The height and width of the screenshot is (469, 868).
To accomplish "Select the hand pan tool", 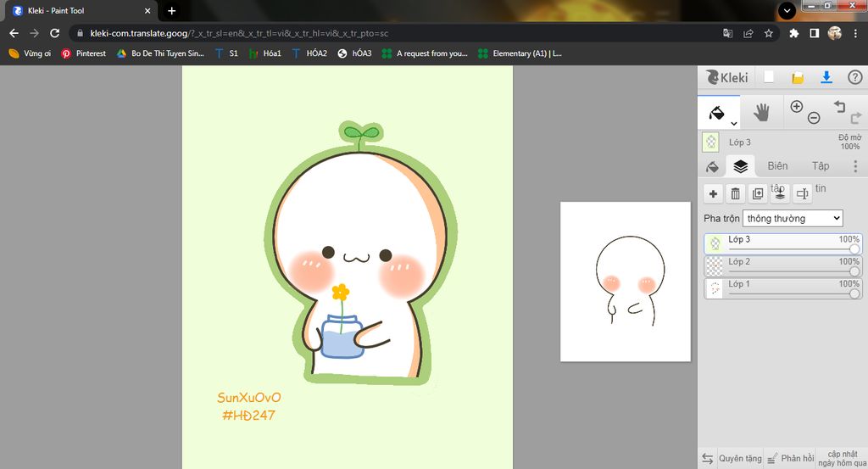I will (762, 113).
